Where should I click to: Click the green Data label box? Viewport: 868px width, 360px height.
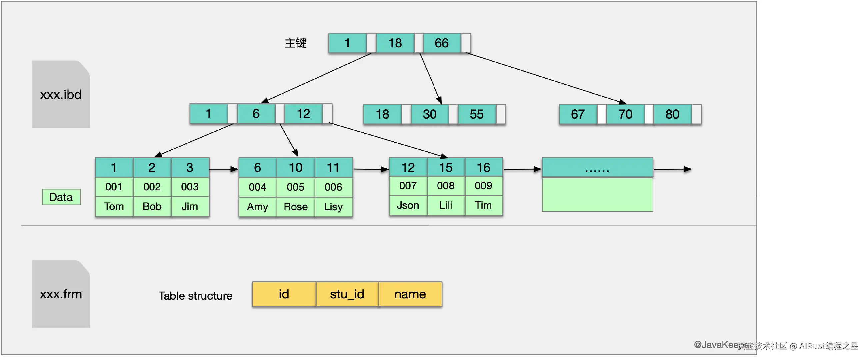click(x=61, y=197)
